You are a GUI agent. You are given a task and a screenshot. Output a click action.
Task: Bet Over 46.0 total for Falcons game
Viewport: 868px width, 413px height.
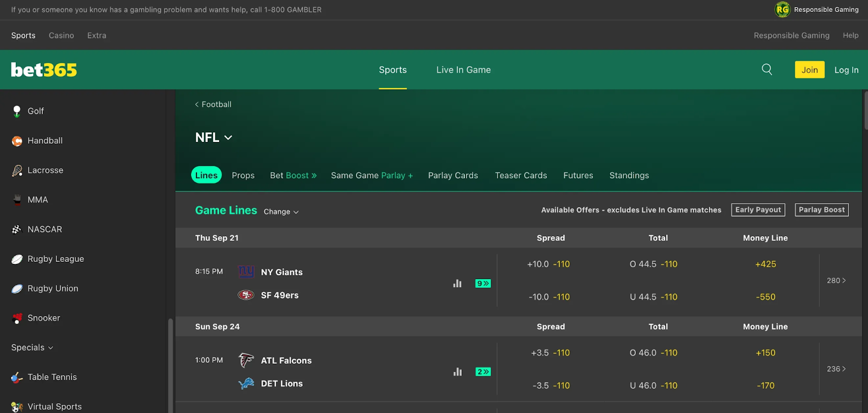[x=653, y=353]
